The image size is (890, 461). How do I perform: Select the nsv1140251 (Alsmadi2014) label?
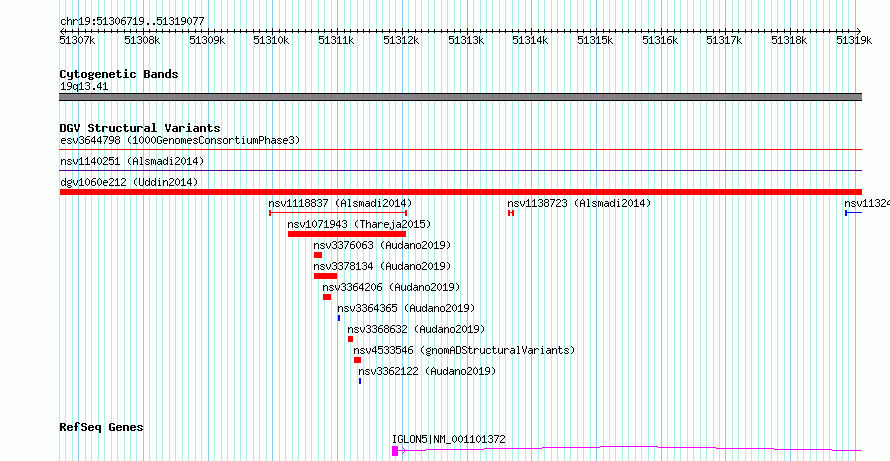pyautogui.click(x=132, y=161)
